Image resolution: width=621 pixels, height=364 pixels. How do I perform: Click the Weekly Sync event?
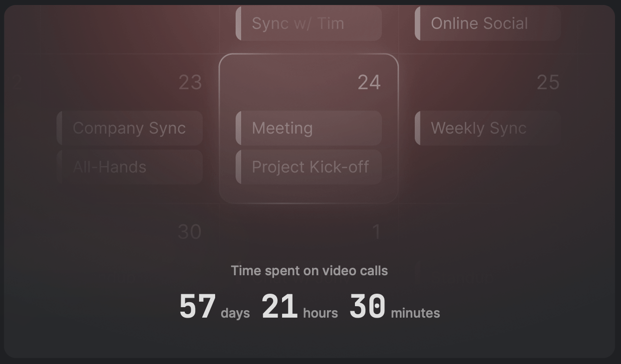tap(488, 128)
